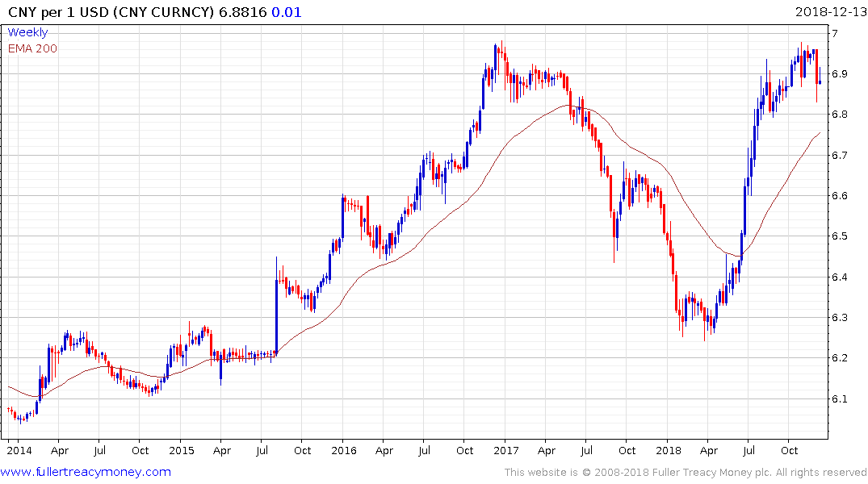This screenshot has width=868, height=484.
Task: Click the y-axis label 6.2
Action: coord(840,358)
